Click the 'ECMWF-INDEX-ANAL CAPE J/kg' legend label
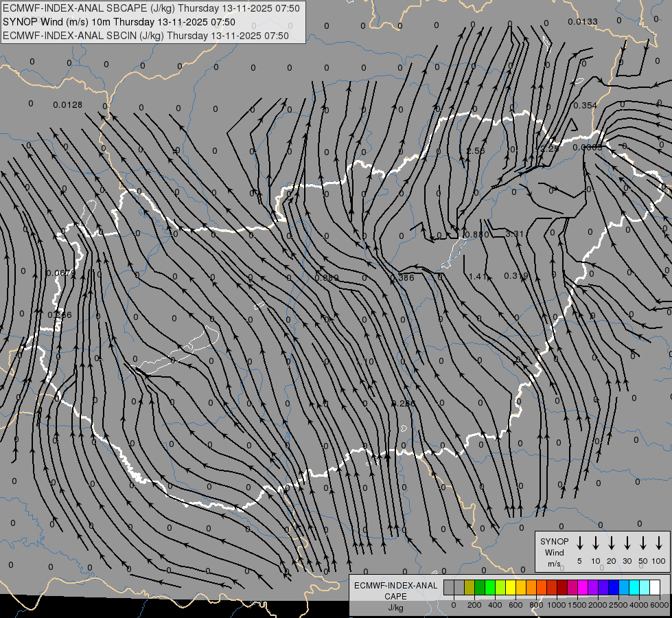The height and width of the screenshot is (618, 672). coord(395,596)
